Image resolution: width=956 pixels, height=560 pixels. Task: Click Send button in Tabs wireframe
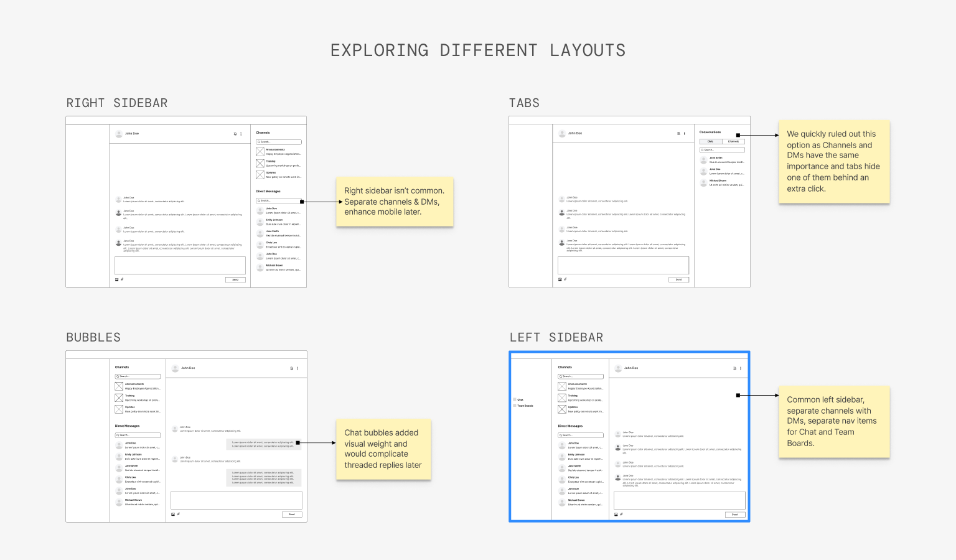(678, 279)
